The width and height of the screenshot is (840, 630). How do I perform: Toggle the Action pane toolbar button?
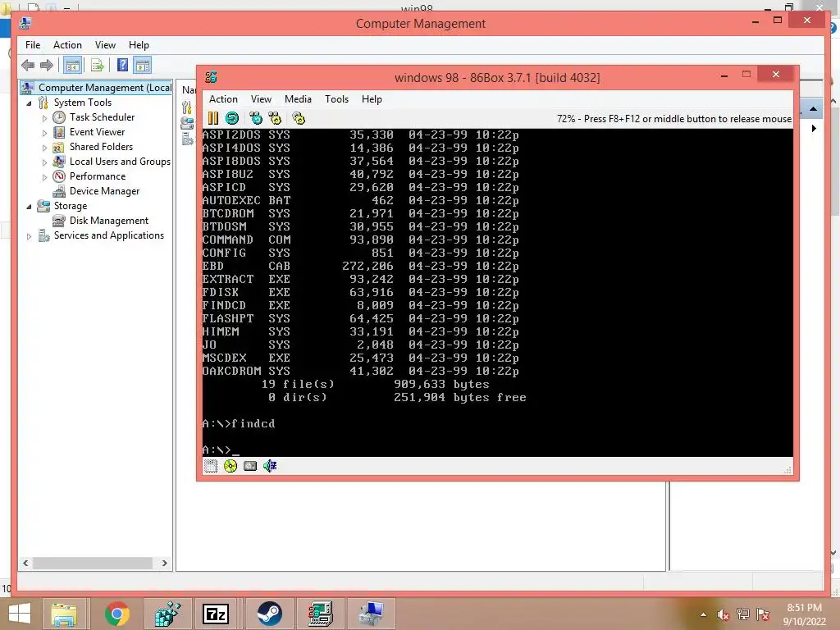coord(143,66)
